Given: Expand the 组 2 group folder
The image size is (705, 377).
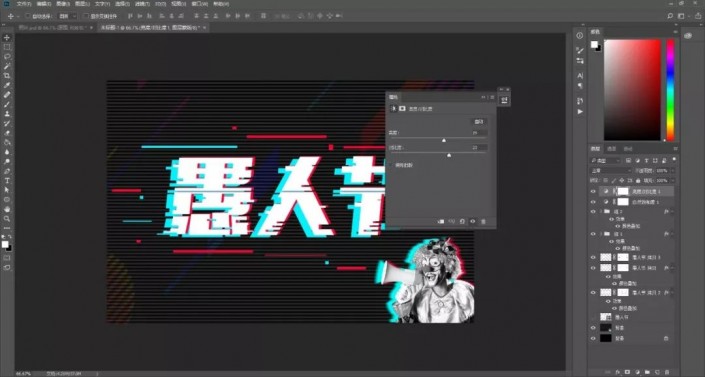Looking at the screenshot, I should [x=601, y=211].
